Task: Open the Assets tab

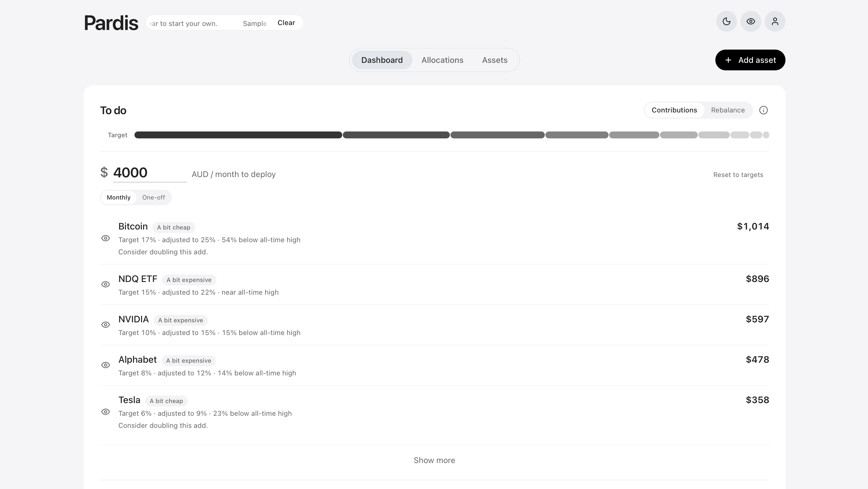Action: [494, 60]
